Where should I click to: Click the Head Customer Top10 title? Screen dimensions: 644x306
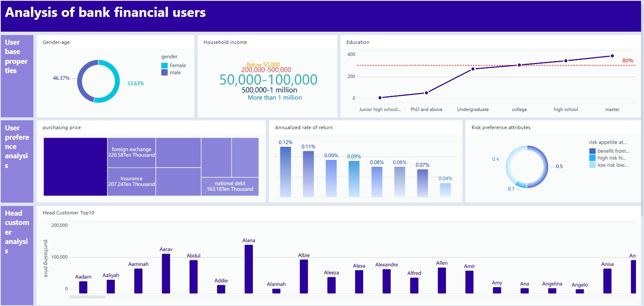point(68,213)
